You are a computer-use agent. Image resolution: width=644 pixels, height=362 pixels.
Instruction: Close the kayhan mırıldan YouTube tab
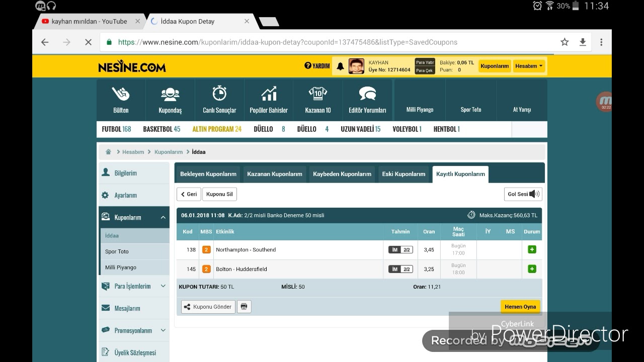click(x=138, y=21)
